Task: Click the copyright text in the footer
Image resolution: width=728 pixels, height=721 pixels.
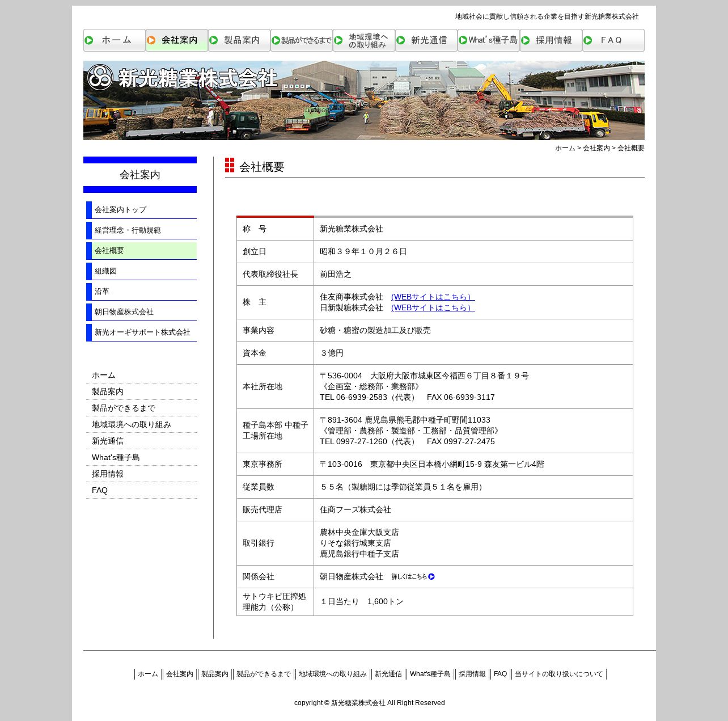Action: [x=370, y=703]
